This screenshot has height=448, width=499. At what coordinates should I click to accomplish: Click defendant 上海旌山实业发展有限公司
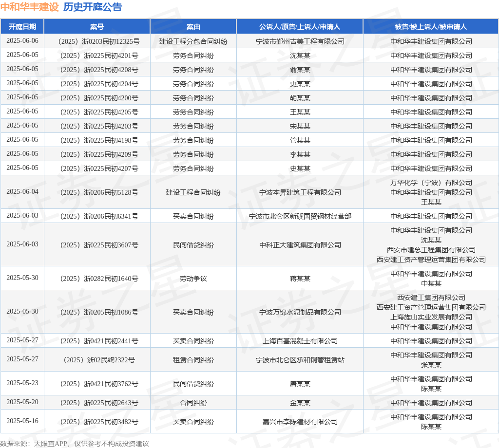pyautogui.click(x=431, y=317)
